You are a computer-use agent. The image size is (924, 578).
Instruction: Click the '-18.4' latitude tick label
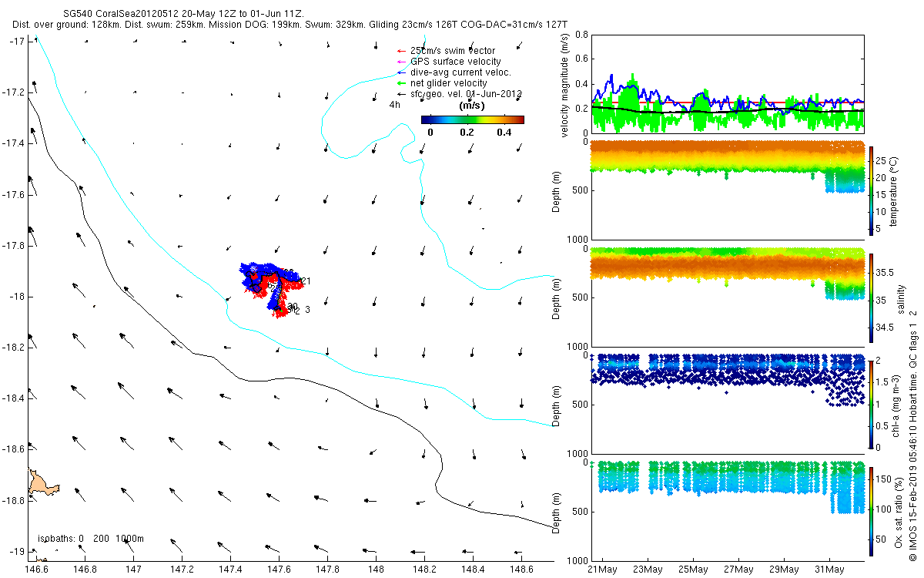(14, 398)
